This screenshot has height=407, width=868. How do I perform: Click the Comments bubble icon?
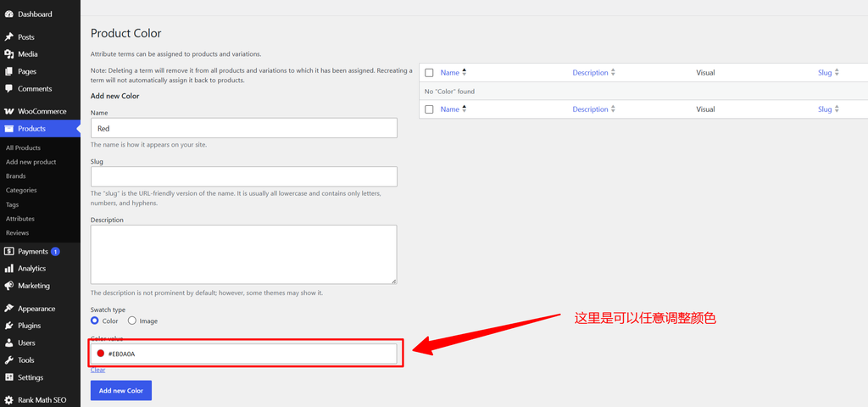pos(8,88)
